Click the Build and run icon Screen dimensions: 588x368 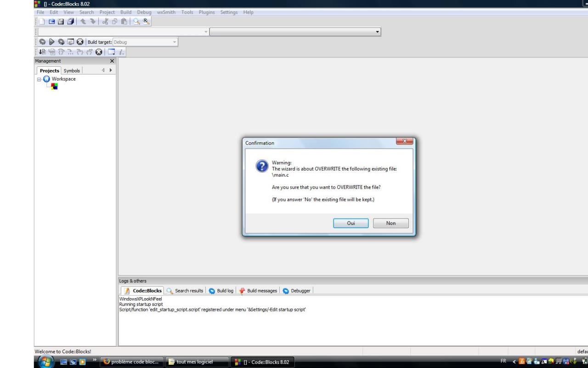click(x=61, y=42)
